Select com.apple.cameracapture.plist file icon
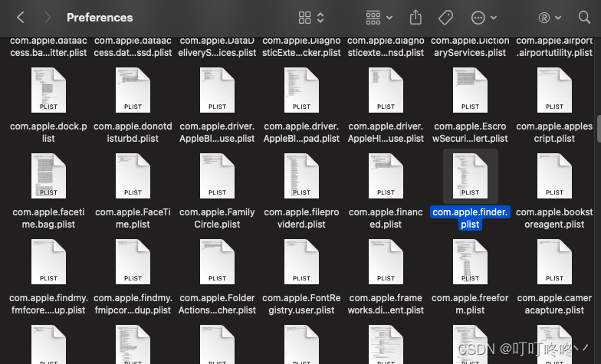 (x=554, y=262)
